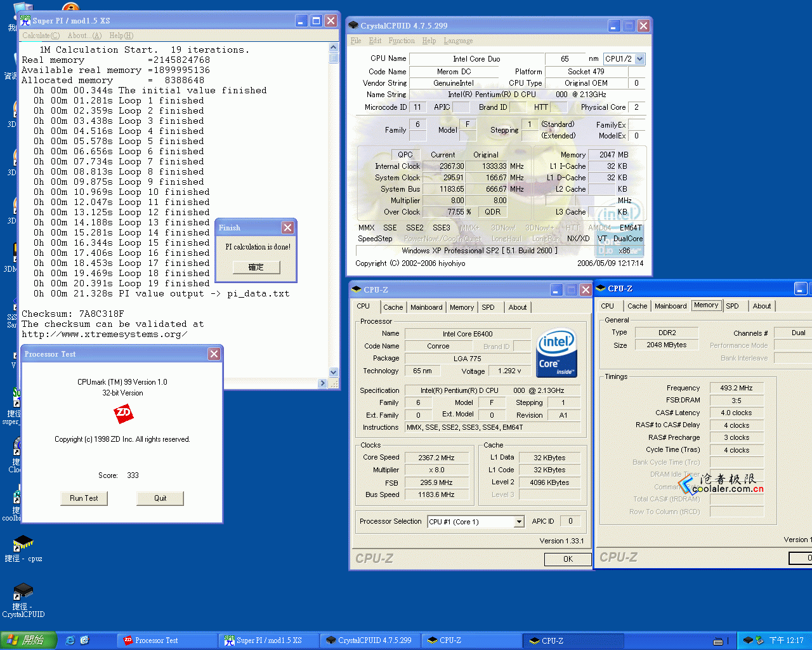The height and width of the screenshot is (650, 812).
Task: Switch to the Cache tab in CPU window CPU-Z
Action: (393, 307)
